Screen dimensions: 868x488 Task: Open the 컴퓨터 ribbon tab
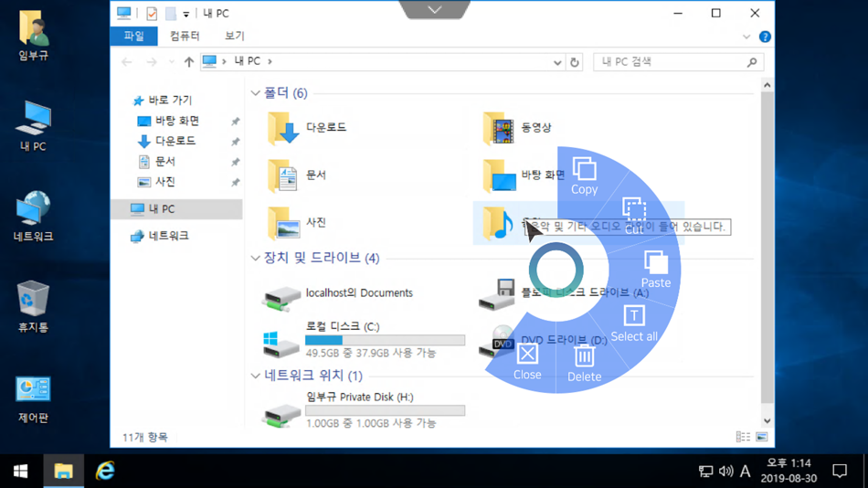[x=185, y=36]
